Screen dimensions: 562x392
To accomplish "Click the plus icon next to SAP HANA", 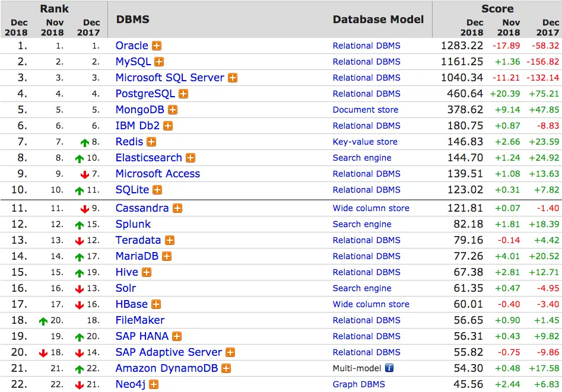I will coord(177,336).
